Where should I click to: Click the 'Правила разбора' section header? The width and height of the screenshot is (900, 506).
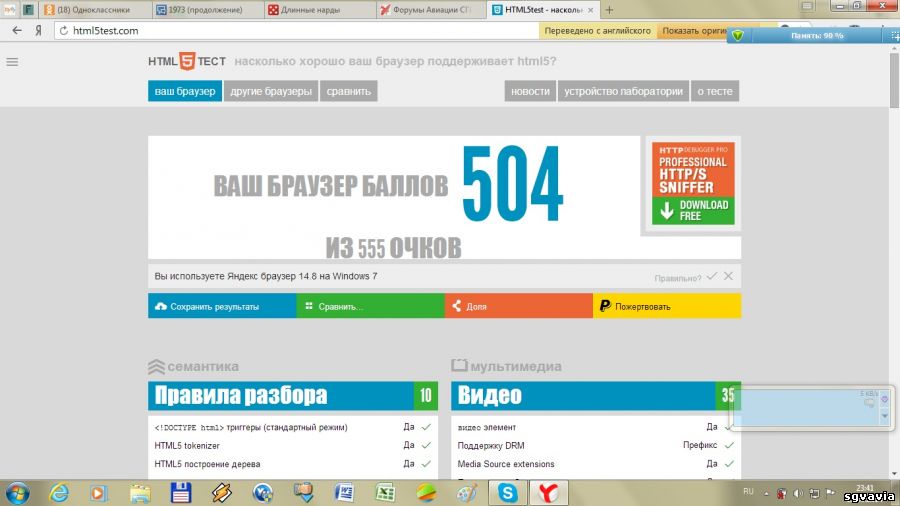[x=293, y=395]
